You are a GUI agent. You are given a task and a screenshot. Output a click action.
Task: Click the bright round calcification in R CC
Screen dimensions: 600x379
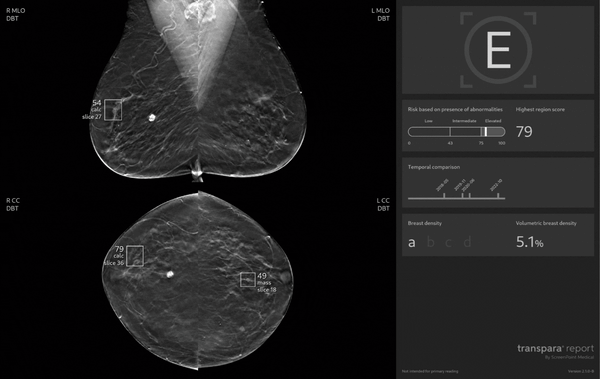tap(170, 274)
